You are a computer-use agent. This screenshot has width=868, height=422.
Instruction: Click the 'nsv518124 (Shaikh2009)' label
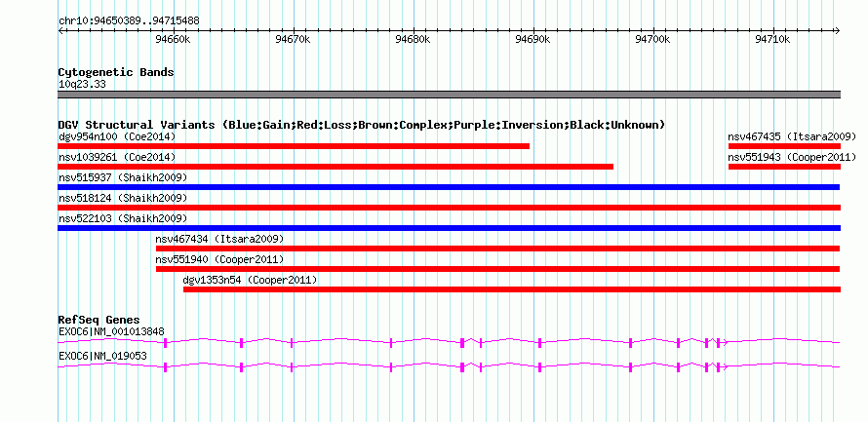123,198
